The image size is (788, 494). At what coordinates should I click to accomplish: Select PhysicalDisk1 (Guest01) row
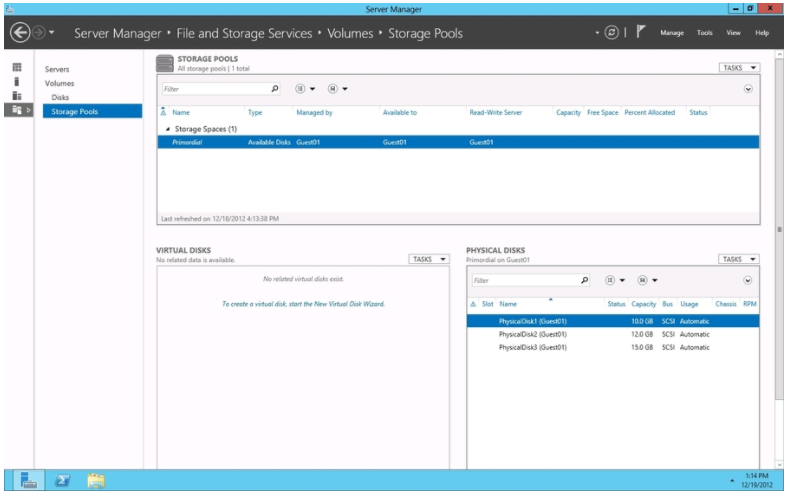pos(613,321)
